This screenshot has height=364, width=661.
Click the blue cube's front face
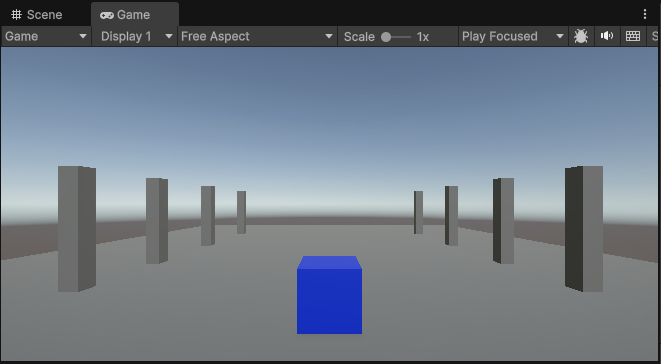tap(329, 301)
